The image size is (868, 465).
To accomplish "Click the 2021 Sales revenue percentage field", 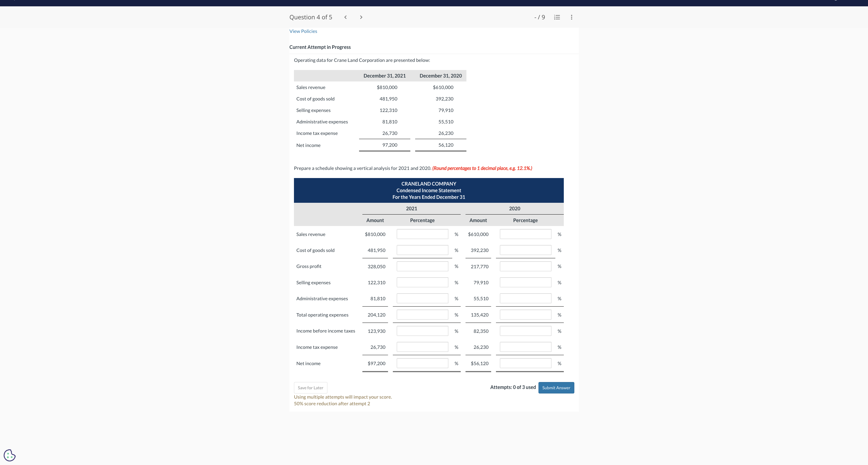I will (422, 234).
